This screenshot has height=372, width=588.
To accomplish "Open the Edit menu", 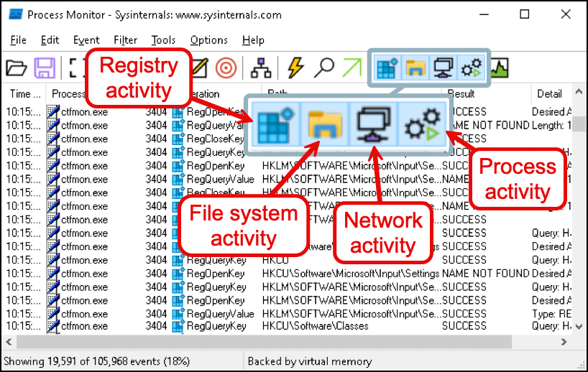I will pos(50,39).
